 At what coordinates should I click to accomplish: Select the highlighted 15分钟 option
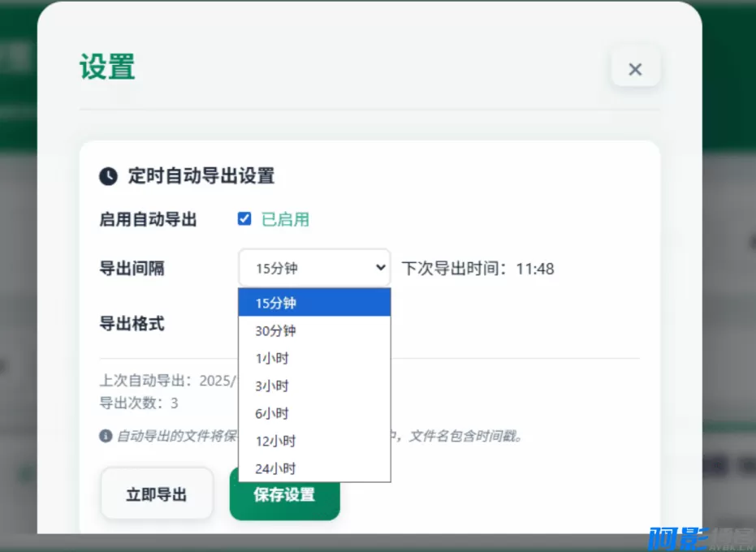pyautogui.click(x=314, y=303)
